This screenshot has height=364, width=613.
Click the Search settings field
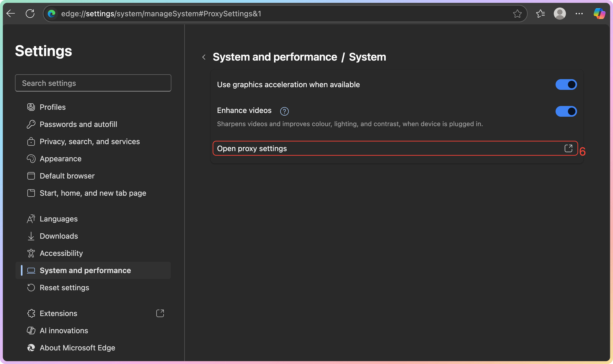click(93, 83)
